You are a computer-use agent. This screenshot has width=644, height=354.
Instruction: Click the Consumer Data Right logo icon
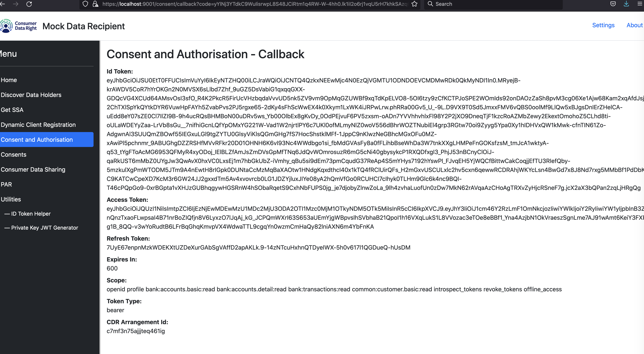6,26
